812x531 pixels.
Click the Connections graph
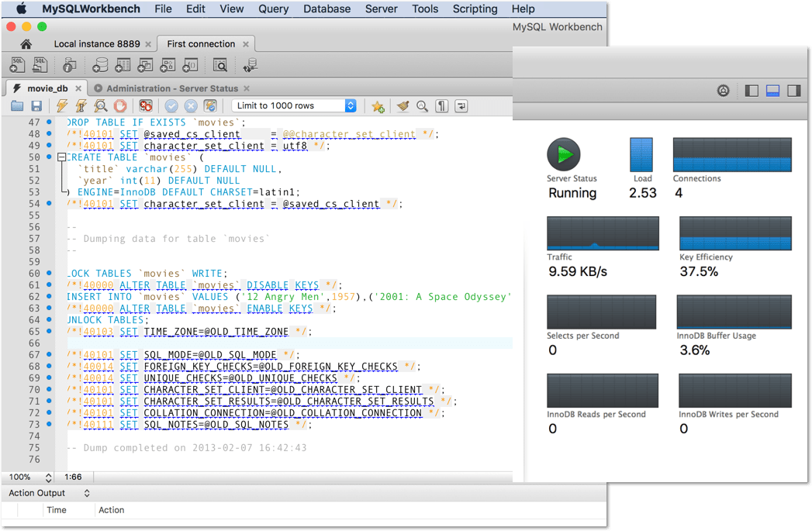732,154
